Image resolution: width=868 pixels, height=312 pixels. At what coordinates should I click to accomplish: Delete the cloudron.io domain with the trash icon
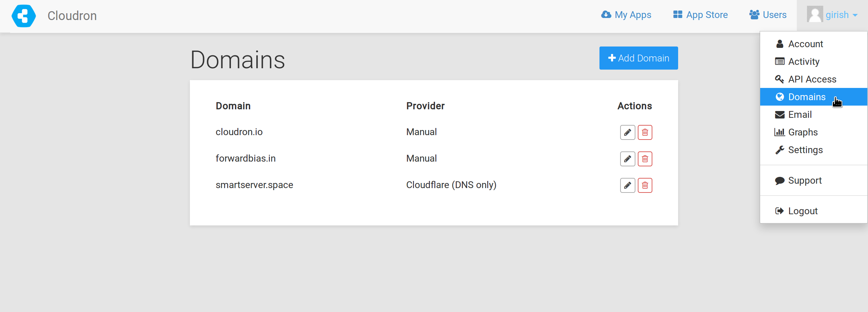click(x=645, y=132)
